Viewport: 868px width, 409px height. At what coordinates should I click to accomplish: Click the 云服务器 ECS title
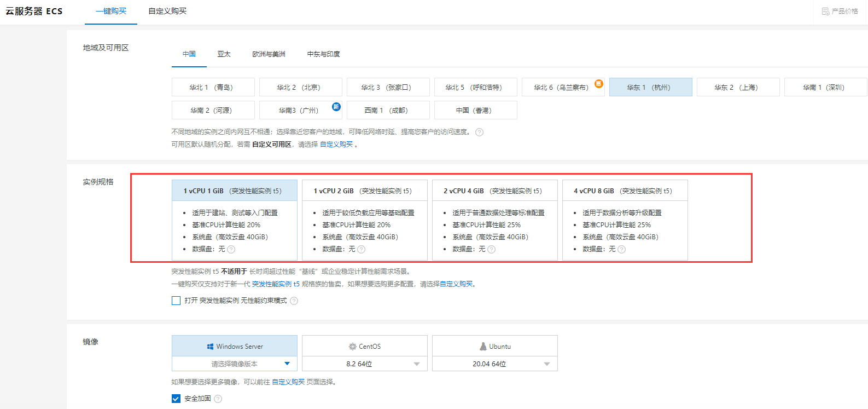click(x=34, y=11)
